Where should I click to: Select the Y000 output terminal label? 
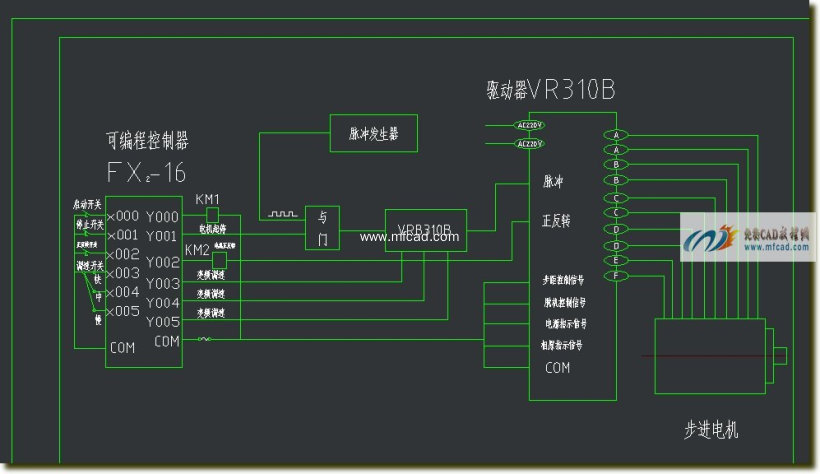pyautogui.click(x=162, y=217)
